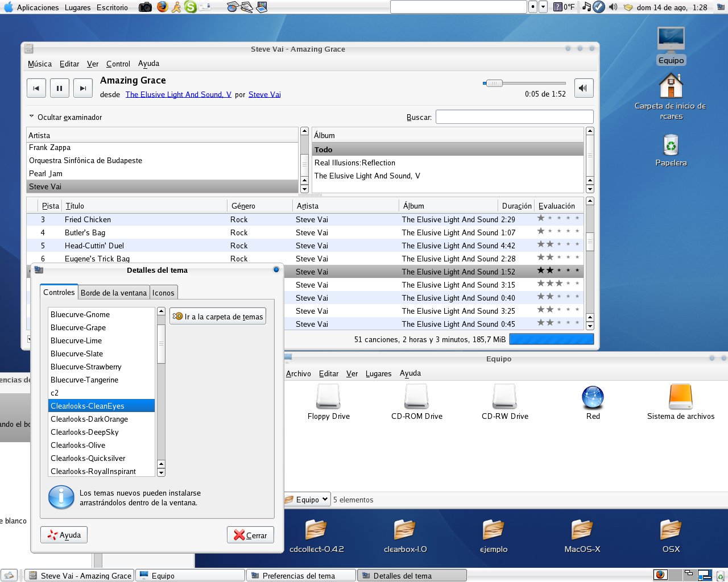Skip to the next track
This screenshot has width=728, height=582.
pyautogui.click(x=82, y=88)
